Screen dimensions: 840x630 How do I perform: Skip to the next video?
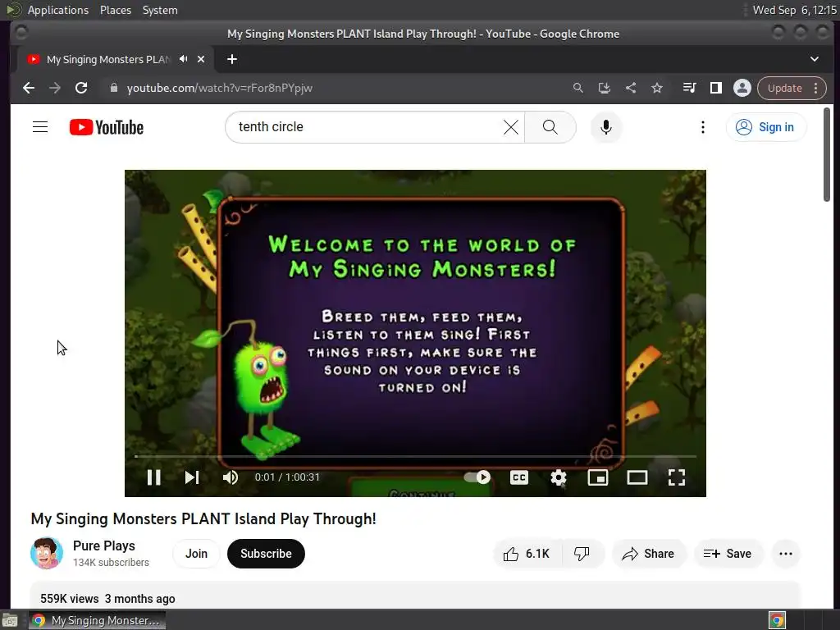point(192,477)
